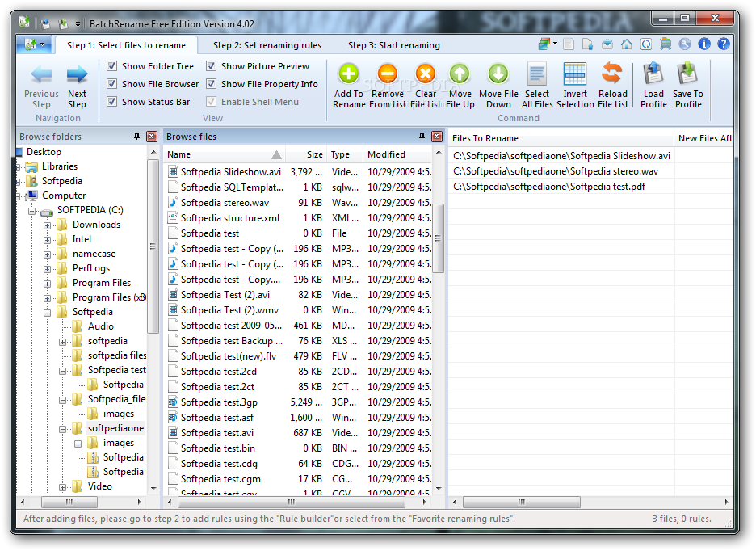Screen dimensions: 756x551
Task: Select the Audio folder in tree
Action: (100, 326)
